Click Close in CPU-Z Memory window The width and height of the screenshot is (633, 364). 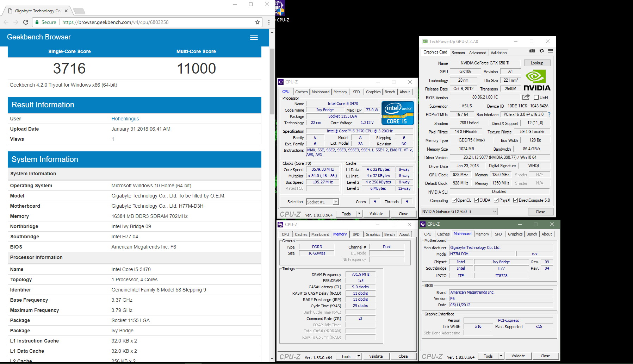point(403,356)
